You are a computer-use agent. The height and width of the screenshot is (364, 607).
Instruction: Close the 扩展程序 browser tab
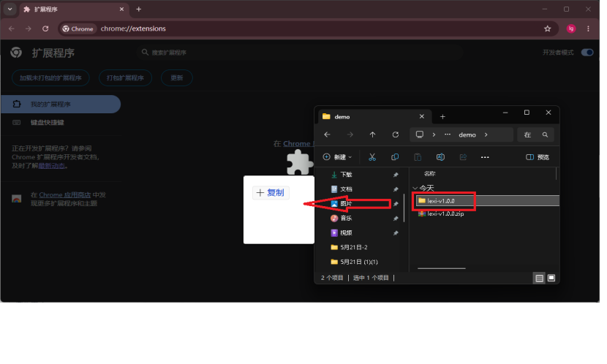coord(121,10)
